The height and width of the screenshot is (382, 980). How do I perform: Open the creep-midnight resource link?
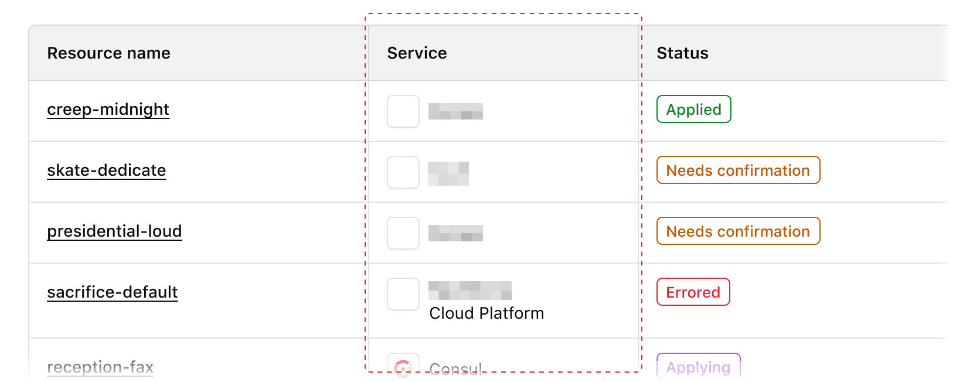pyautogui.click(x=108, y=110)
